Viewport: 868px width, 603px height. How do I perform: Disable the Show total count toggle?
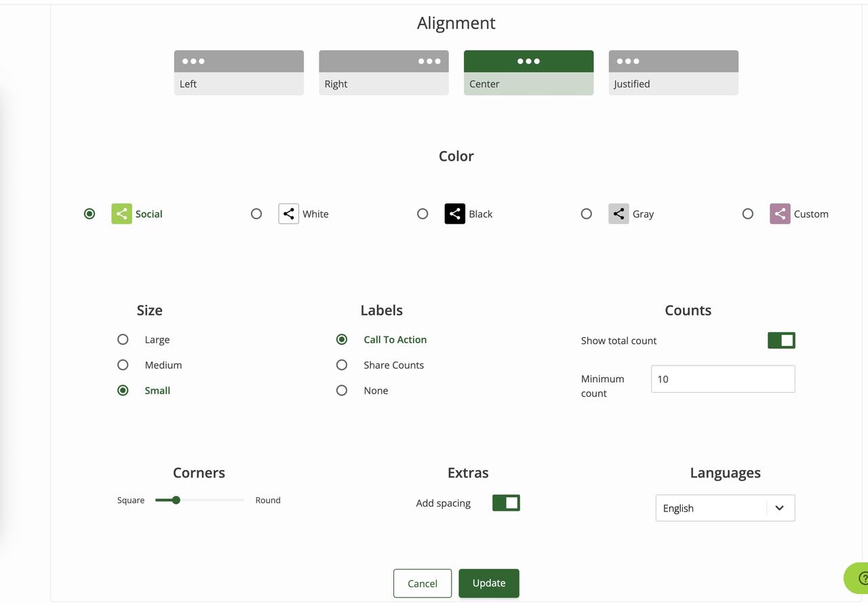pyautogui.click(x=781, y=340)
